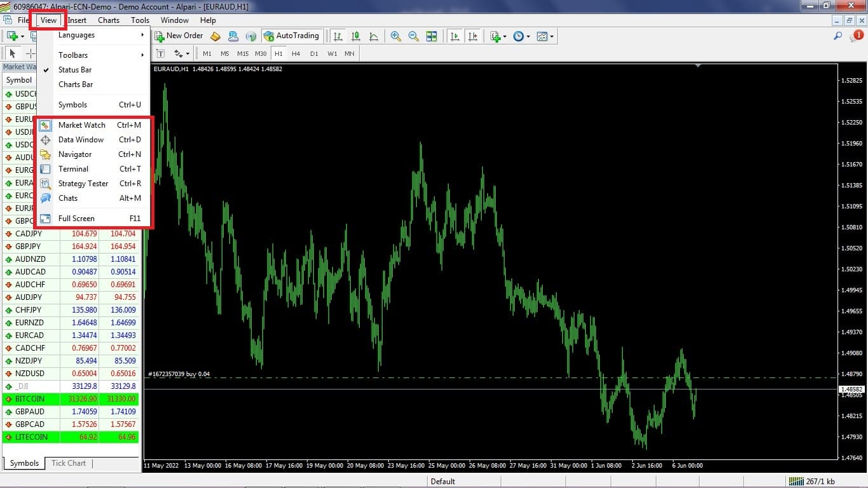Image resolution: width=868 pixels, height=488 pixels.
Task: Select the text label drawing tool
Action: [x=160, y=53]
